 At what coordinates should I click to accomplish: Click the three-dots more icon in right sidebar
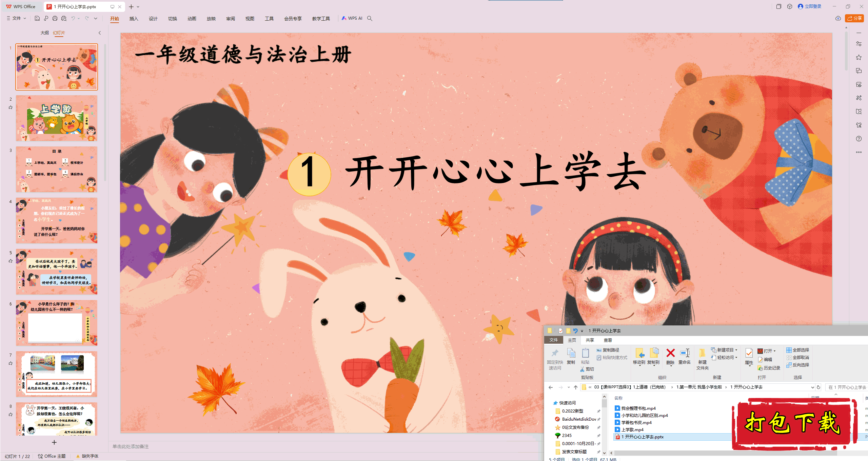pyautogui.click(x=859, y=152)
